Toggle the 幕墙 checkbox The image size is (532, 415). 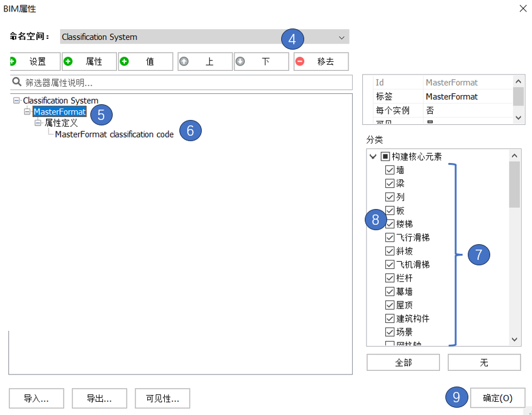point(390,291)
